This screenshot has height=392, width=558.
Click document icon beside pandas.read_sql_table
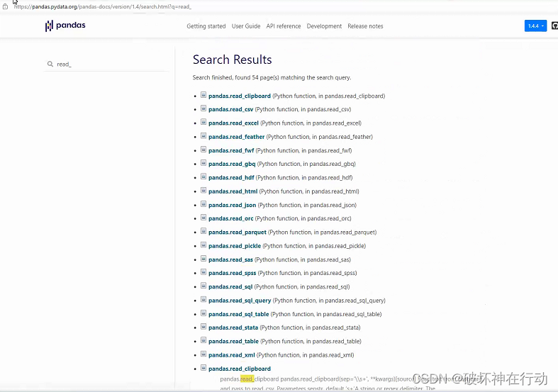pos(203,313)
